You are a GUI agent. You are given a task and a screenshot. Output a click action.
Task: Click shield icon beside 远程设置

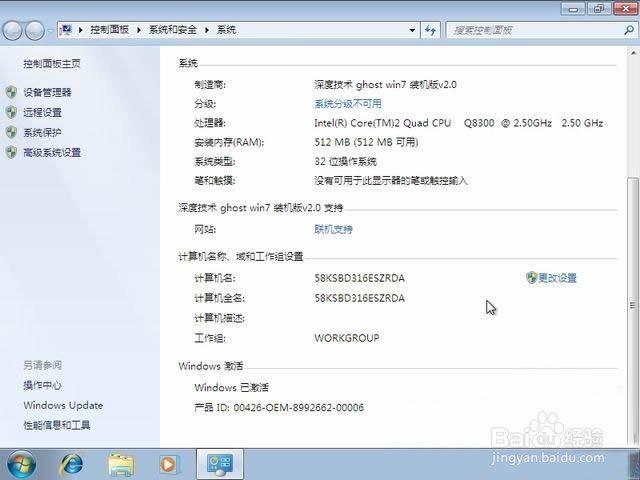click(11, 112)
